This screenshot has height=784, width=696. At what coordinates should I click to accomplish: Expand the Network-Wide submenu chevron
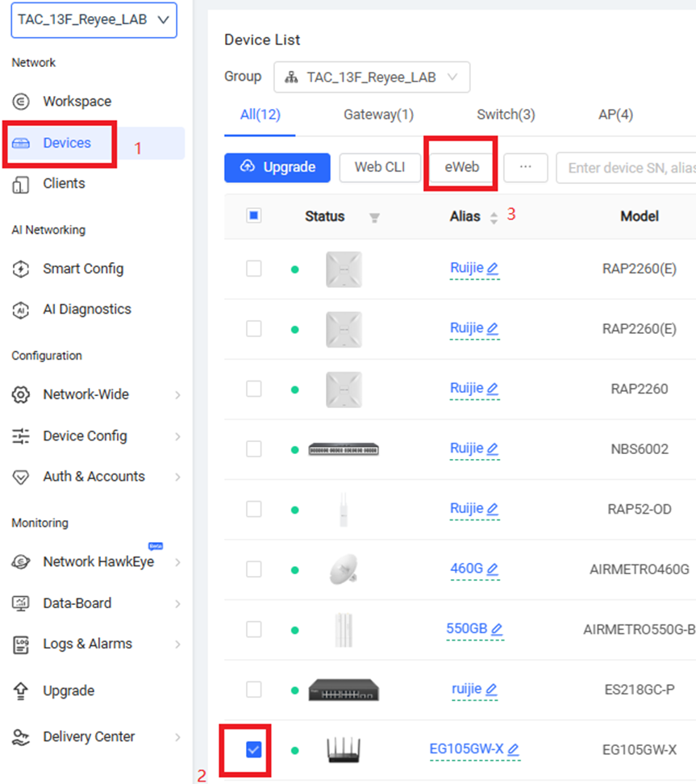click(177, 395)
